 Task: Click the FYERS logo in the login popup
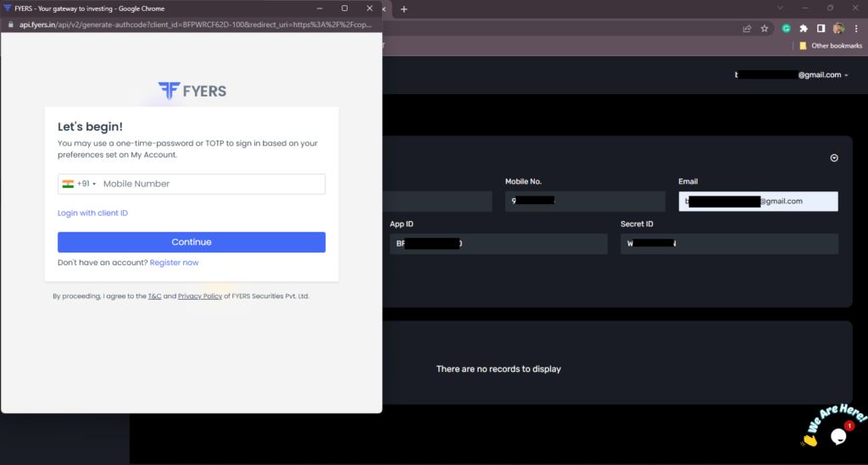[x=192, y=91]
